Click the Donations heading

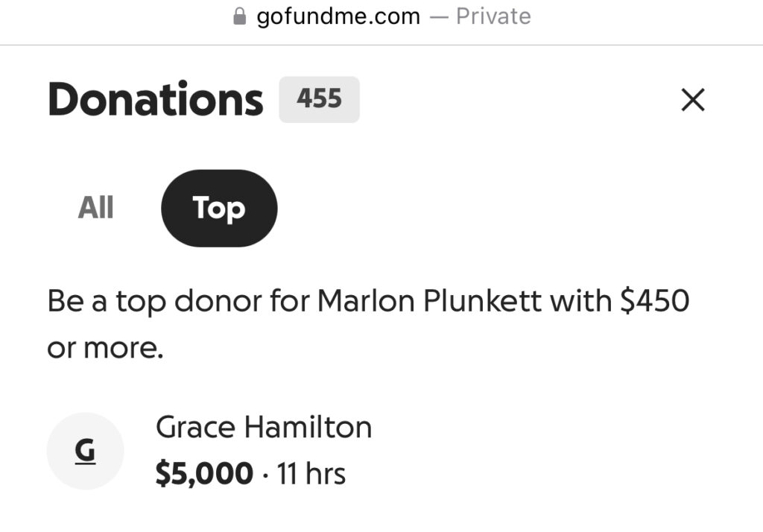point(155,100)
